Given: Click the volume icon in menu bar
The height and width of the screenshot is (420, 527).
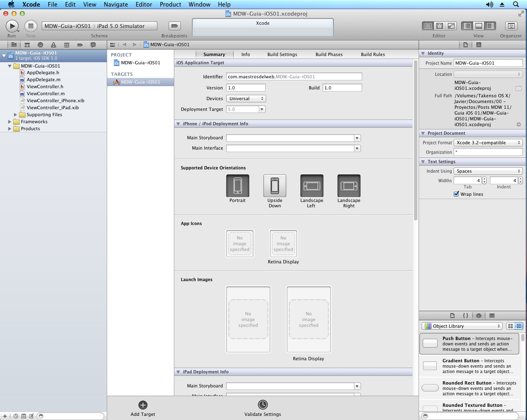Looking at the screenshot, I should [490, 5].
